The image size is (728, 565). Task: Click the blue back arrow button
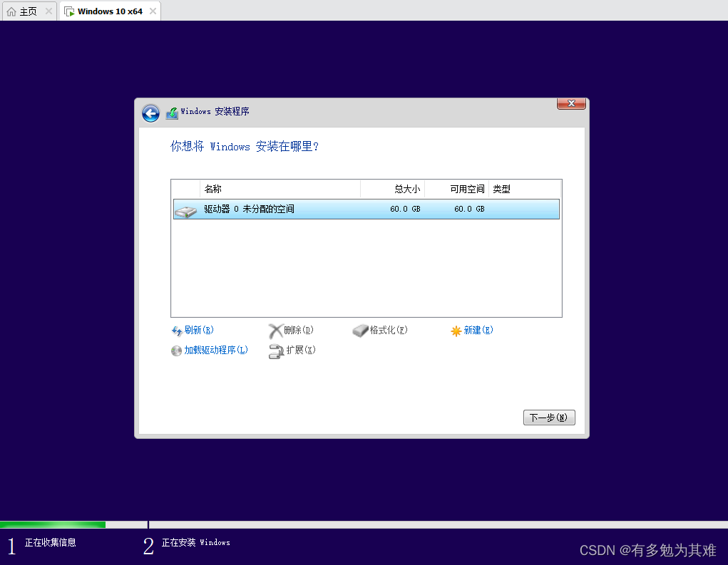click(x=150, y=113)
